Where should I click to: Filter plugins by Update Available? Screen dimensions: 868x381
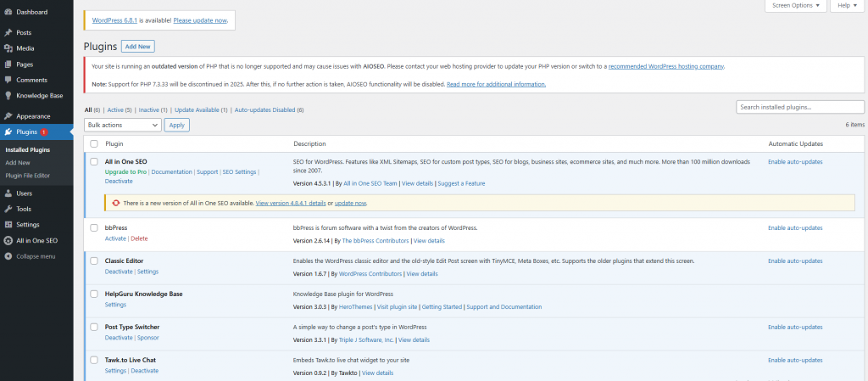coord(197,110)
